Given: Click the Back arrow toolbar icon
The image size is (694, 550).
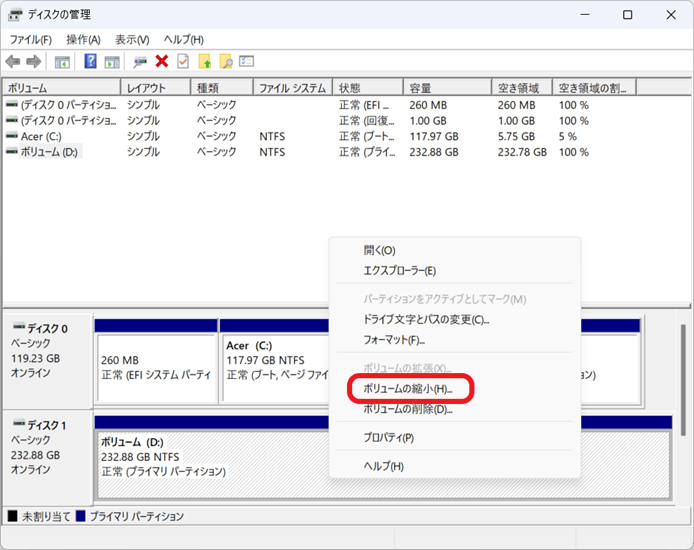Looking at the screenshot, I should [x=13, y=62].
